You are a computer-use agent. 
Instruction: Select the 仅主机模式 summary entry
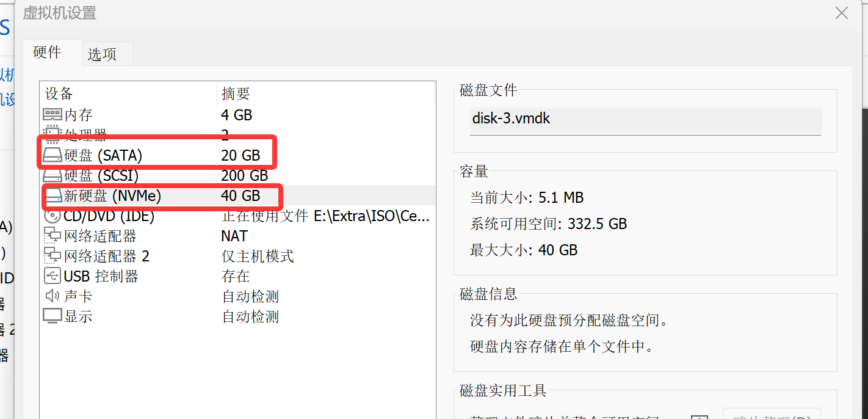(258, 256)
